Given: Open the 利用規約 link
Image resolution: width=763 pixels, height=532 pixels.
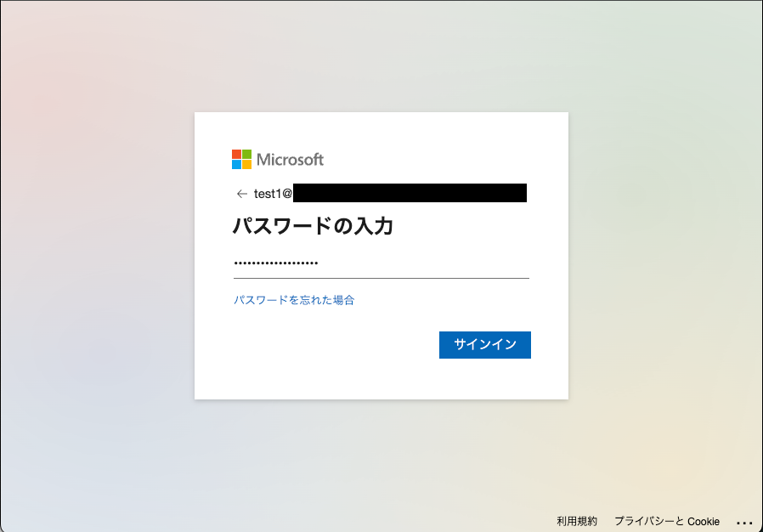Looking at the screenshot, I should (x=577, y=521).
